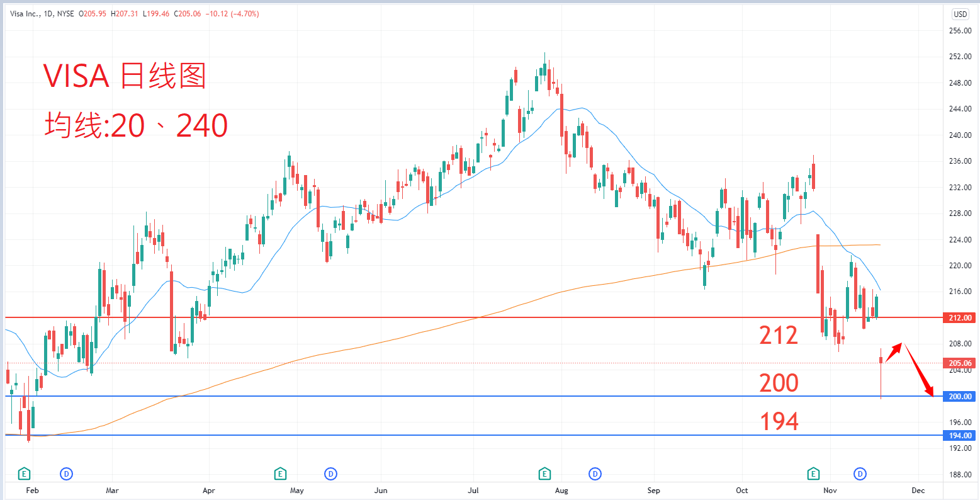The height and width of the screenshot is (500, 980).
Task: Click the H207.31 high value
Action: [x=125, y=14]
